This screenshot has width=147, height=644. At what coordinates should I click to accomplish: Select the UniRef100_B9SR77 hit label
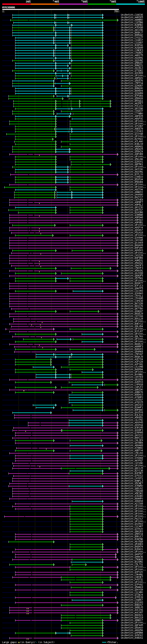132,283
